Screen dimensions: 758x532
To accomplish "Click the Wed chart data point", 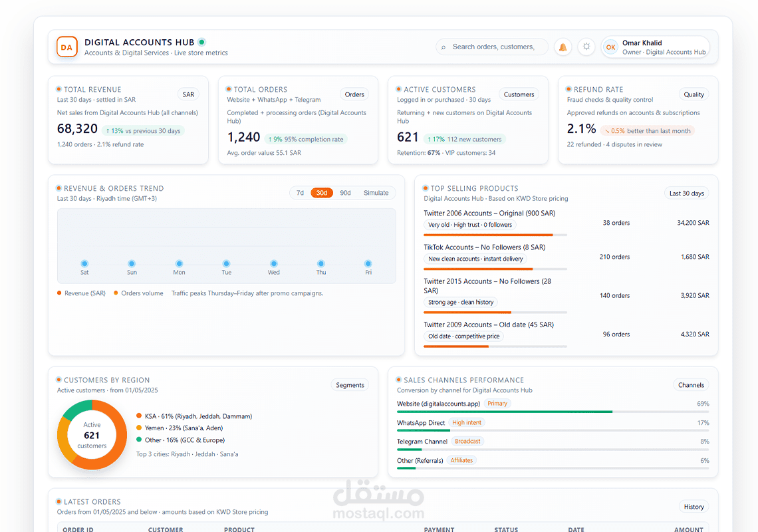I will 274,263.
